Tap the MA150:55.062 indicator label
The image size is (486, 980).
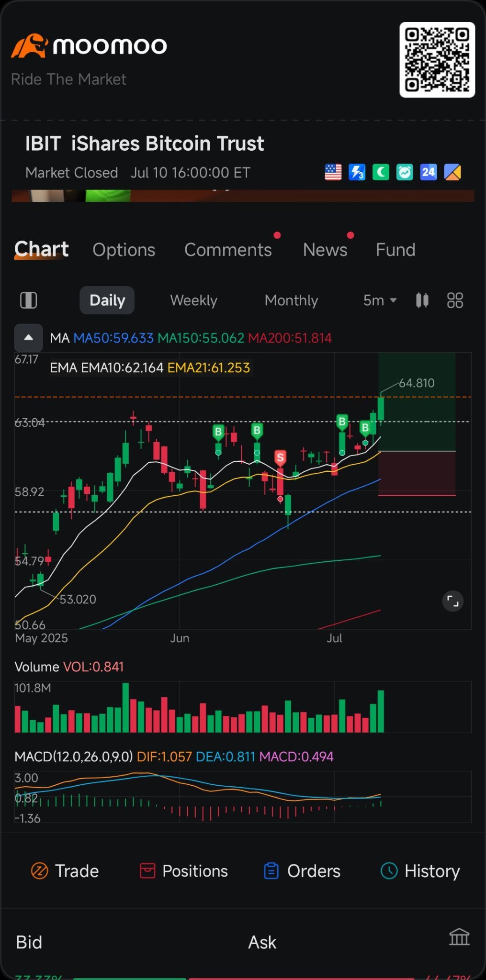point(201,338)
